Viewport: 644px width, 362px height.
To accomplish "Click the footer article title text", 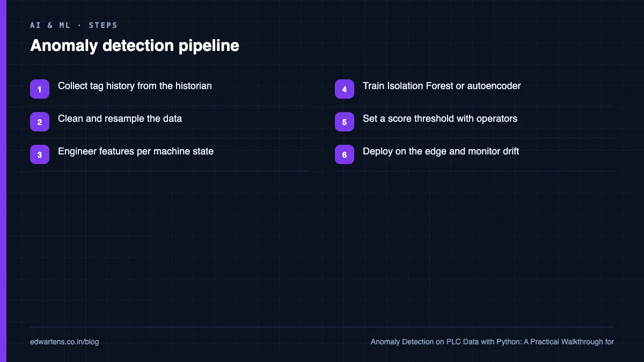I will (x=492, y=342).
